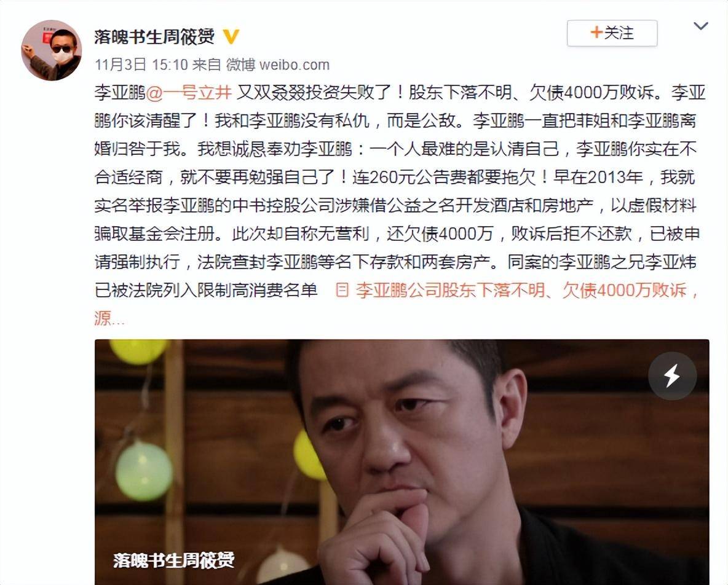
Task: Click the yellow V verified badge
Action: click(231, 36)
